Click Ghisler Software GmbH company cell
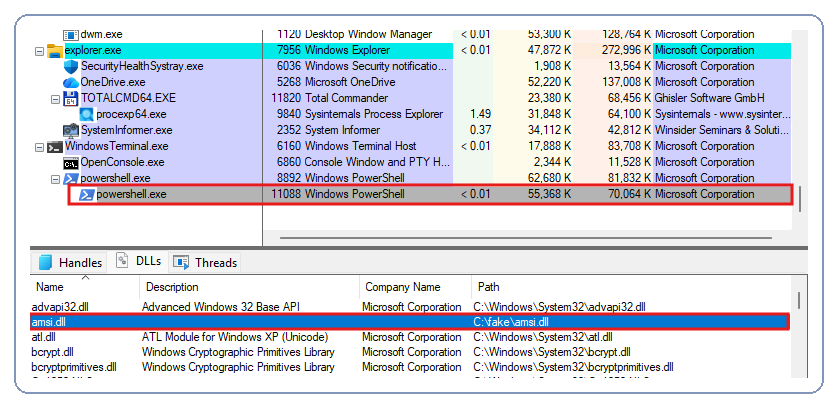The width and height of the screenshot is (838, 408). tap(710, 98)
